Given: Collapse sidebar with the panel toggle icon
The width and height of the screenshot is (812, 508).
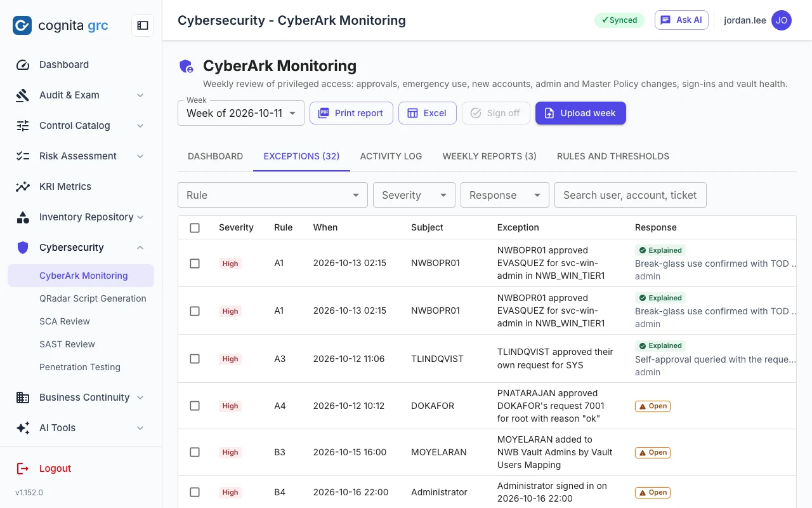Looking at the screenshot, I should point(143,25).
